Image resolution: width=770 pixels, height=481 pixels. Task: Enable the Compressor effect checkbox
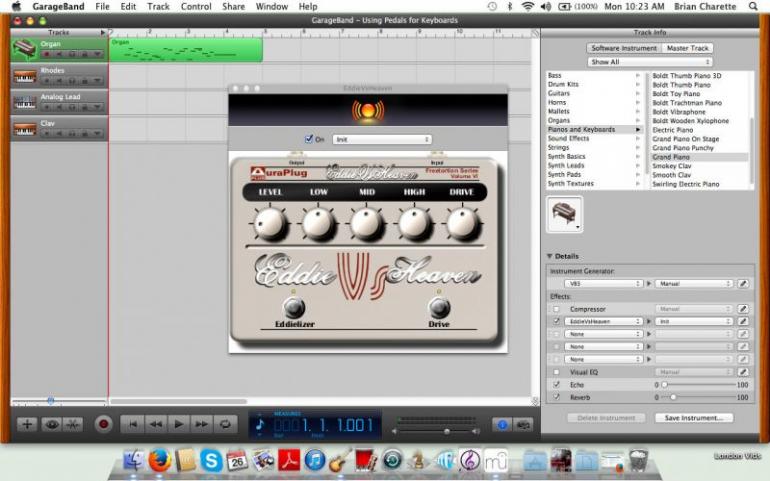tap(556, 309)
